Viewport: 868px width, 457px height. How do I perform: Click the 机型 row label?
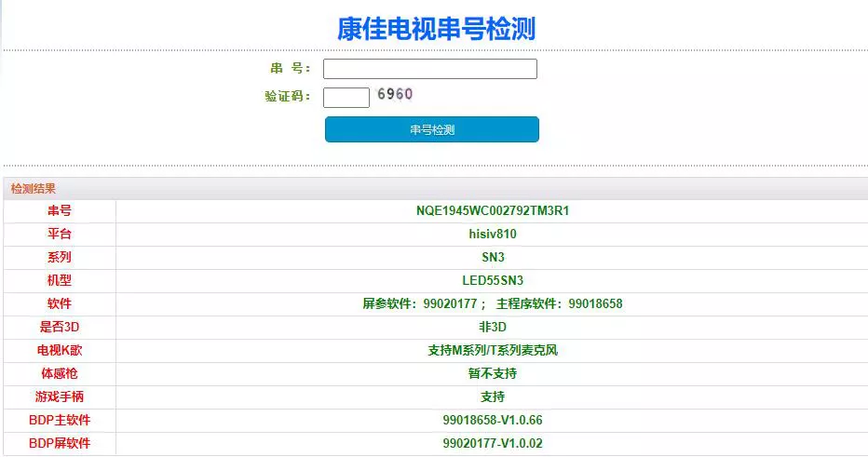click(x=60, y=281)
